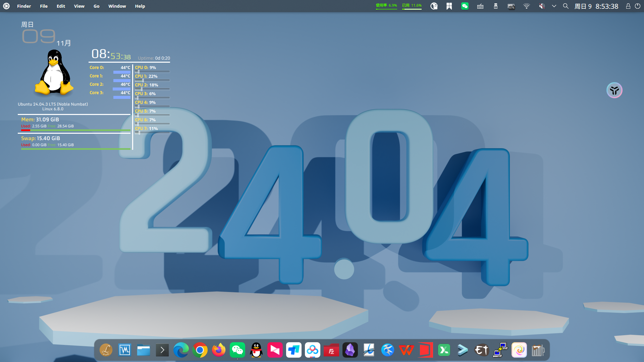Open the File menu
The height and width of the screenshot is (362, 644).
(x=44, y=6)
